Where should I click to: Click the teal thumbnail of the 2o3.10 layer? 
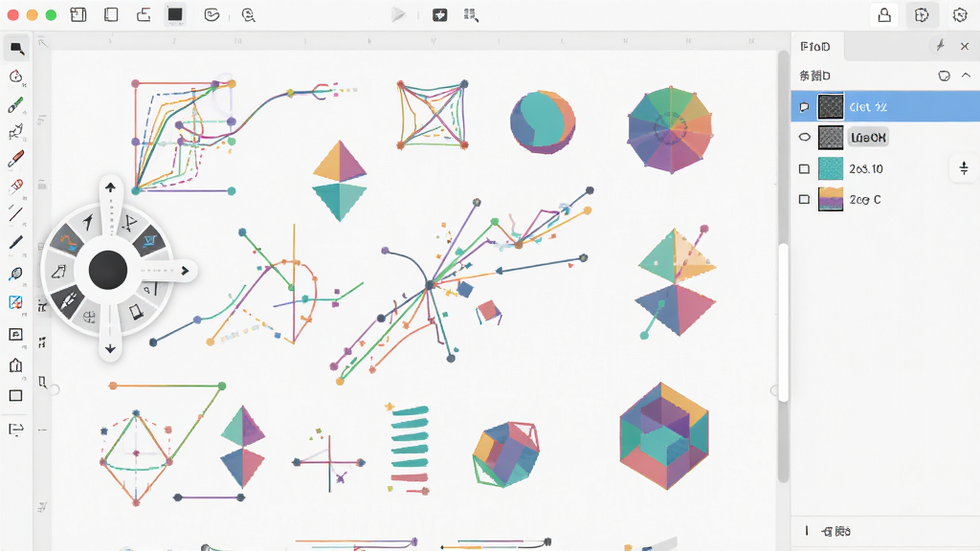(x=831, y=168)
